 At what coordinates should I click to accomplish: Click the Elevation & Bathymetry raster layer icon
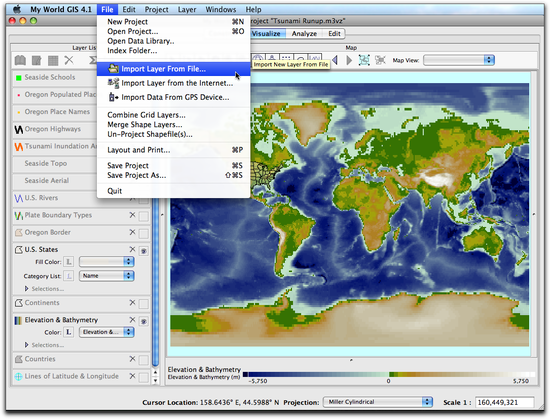coord(18,320)
